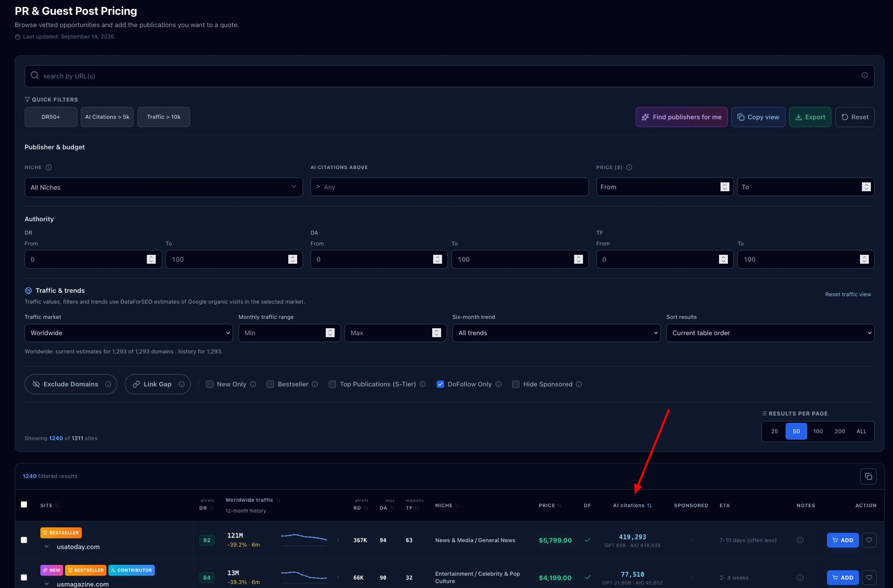The image size is (893, 588).
Task: Add usatoday.com to quote
Action: tap(843, 540)
